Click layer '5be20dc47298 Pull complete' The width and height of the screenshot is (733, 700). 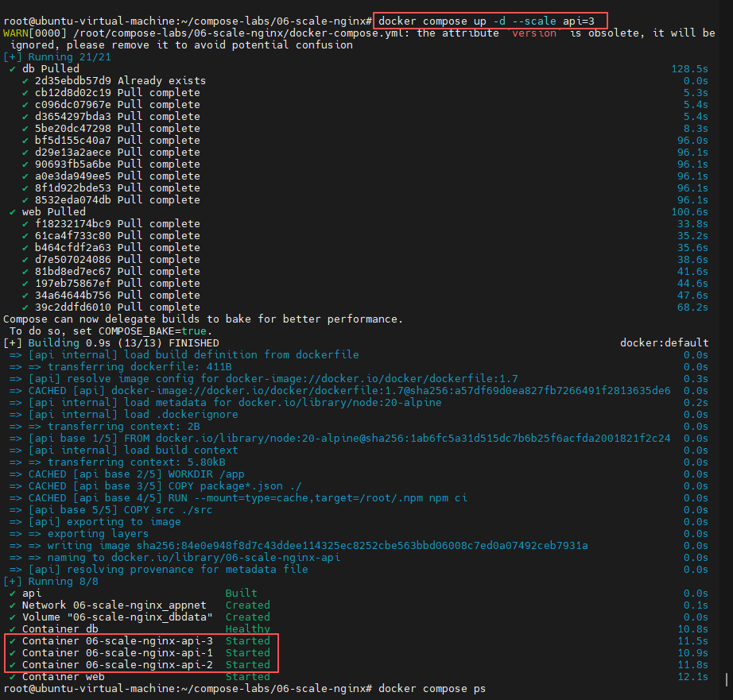[x=118, y=129]
